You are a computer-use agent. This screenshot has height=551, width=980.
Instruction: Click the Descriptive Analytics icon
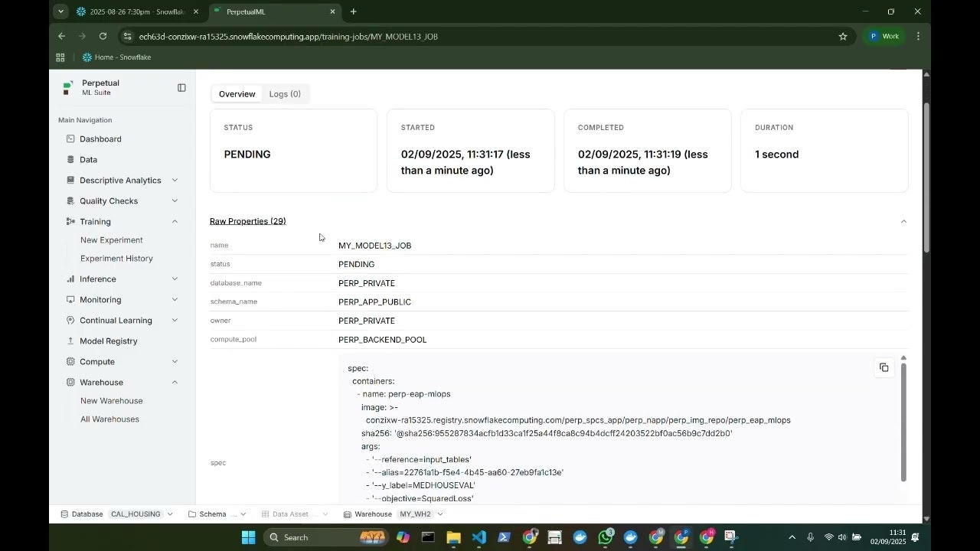point(70,181)
